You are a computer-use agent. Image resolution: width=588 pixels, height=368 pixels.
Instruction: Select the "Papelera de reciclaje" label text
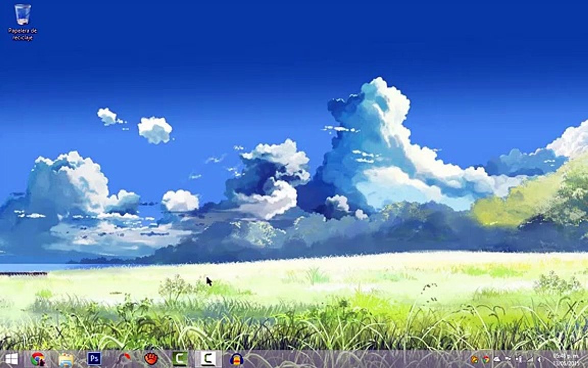pyautogui.click(x=22, y=34)
